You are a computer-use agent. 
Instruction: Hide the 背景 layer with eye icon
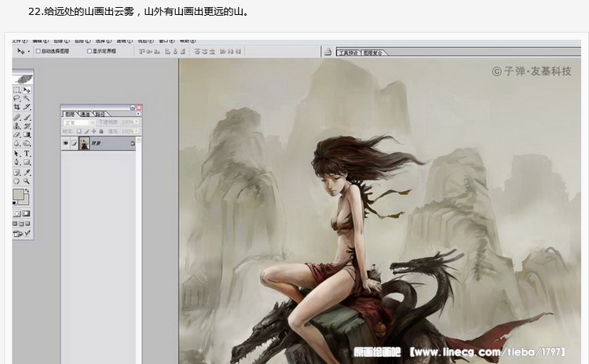pos(66,144)
